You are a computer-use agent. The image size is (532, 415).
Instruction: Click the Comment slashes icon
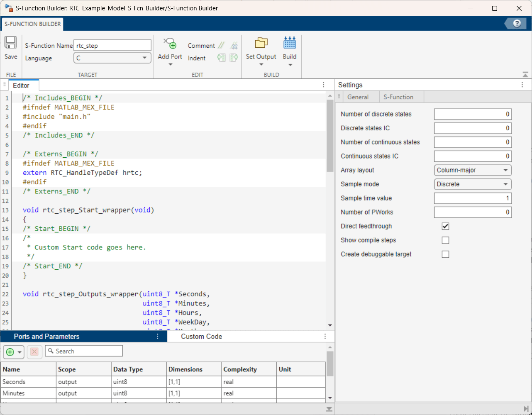click(222, 46)
